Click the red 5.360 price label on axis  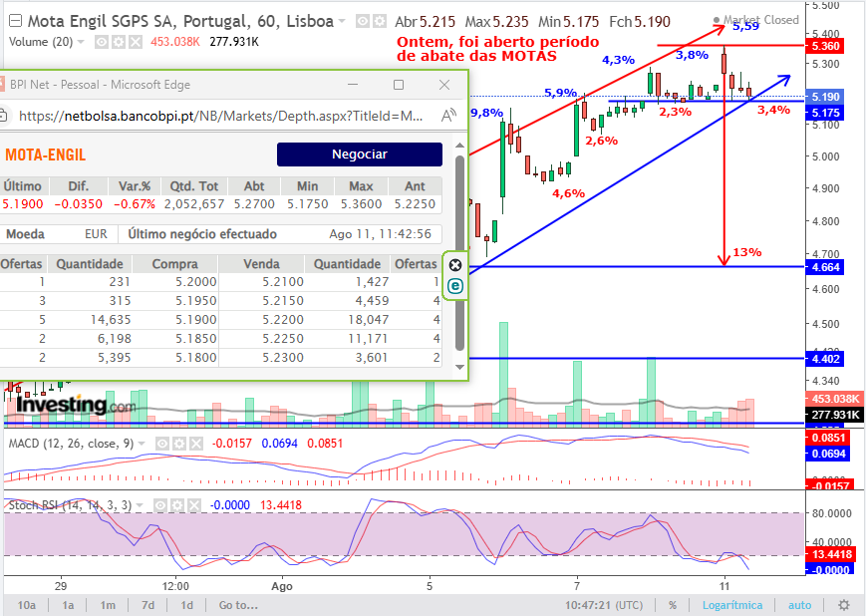coord(826,47)
